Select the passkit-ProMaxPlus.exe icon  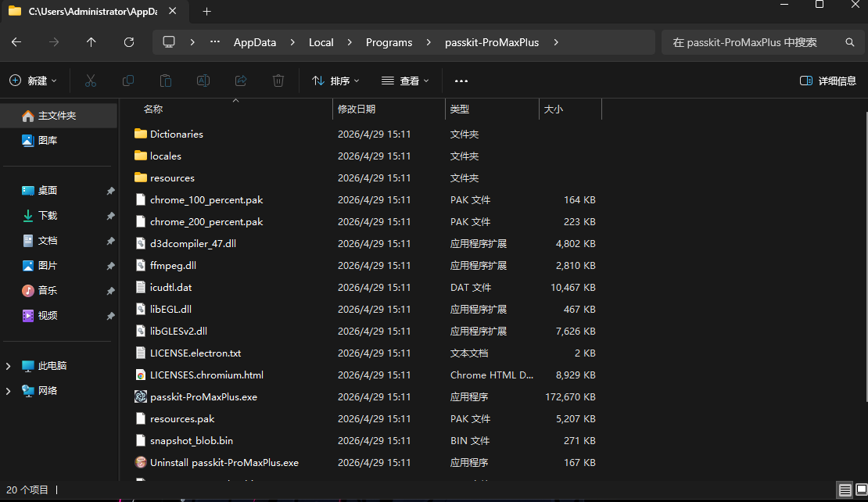pyautogui.click(x=141, y=397)
